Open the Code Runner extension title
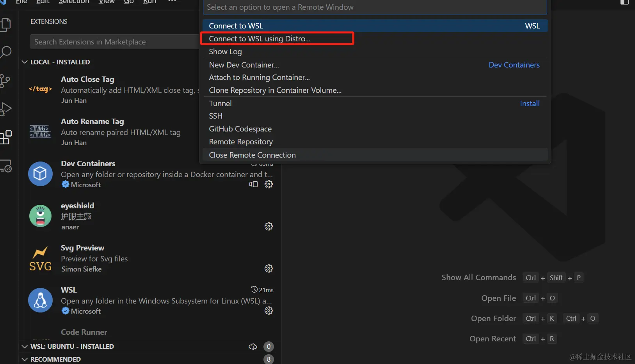 tap(84, 332)
